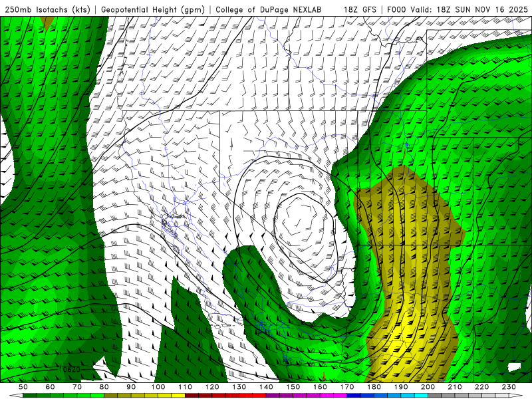Click the 110 kt scale label
The height and width of the screenshot is (399, 532).
point(185,387)
